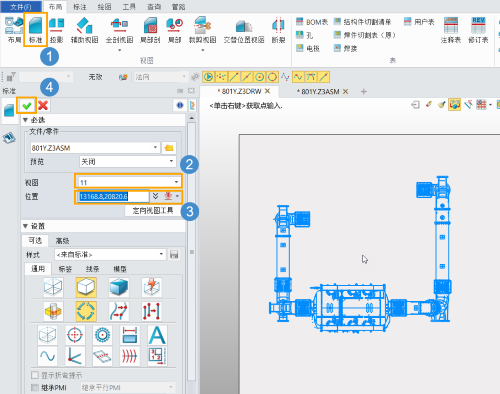The width and height of the screenshot is (500, 394).
Task: Save the style with the floppy icon
Action: (x=174, y=255)
